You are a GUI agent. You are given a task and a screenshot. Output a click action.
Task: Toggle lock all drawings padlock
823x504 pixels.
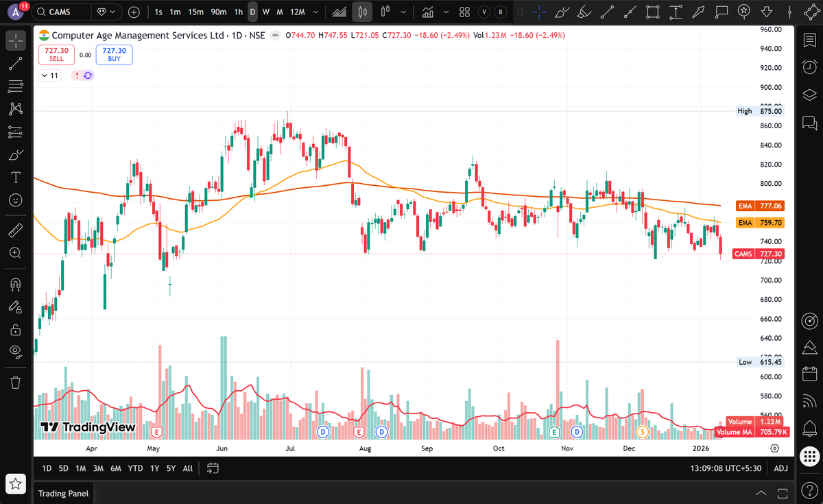coord(16,329)
